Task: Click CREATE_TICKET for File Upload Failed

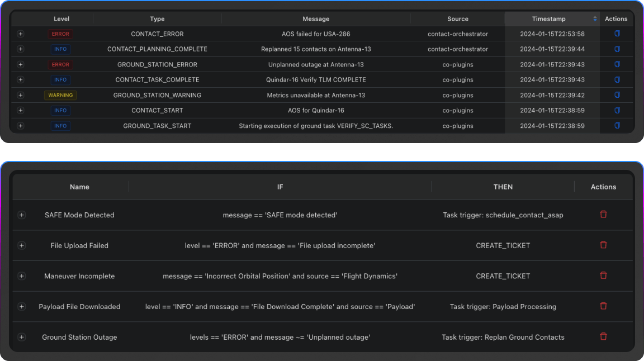Action: click(x=503, y=245)
